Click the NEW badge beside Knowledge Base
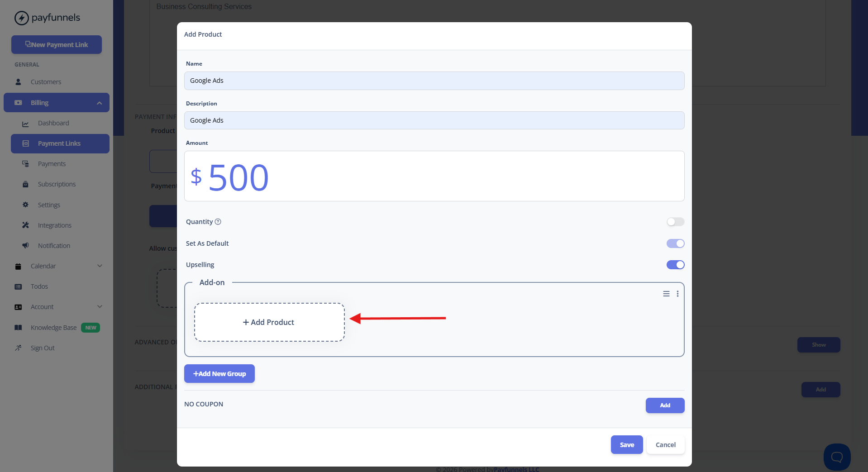Viewport: 868px width, 472px height. 91,328
